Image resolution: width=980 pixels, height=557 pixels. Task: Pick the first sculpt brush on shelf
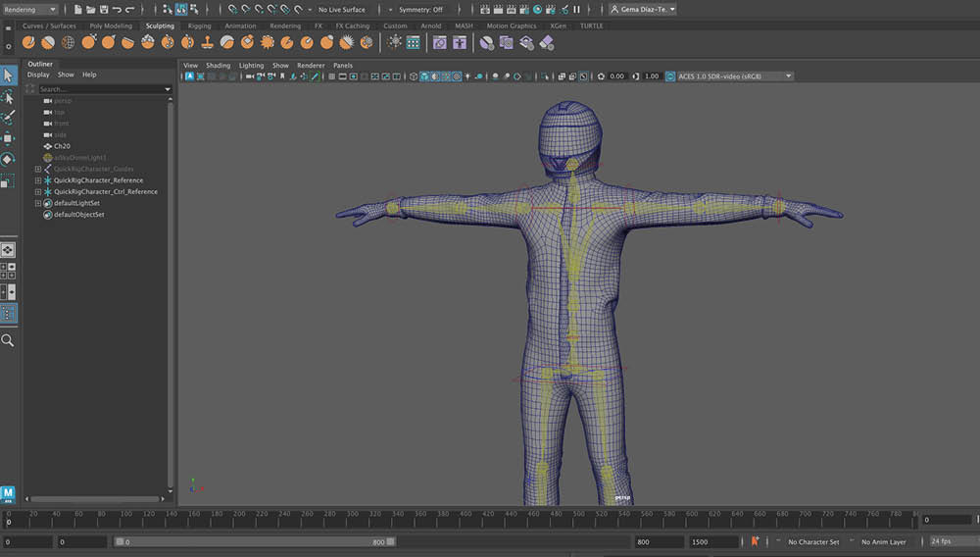point(28,42)
